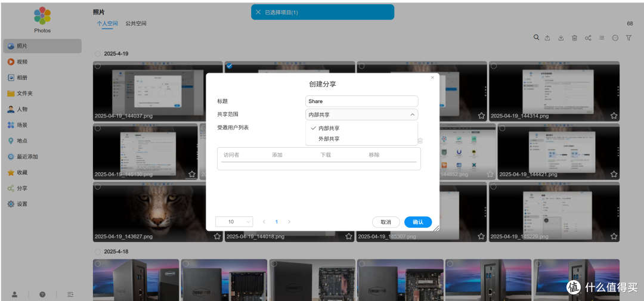Click 确认 button

point(418,222)
